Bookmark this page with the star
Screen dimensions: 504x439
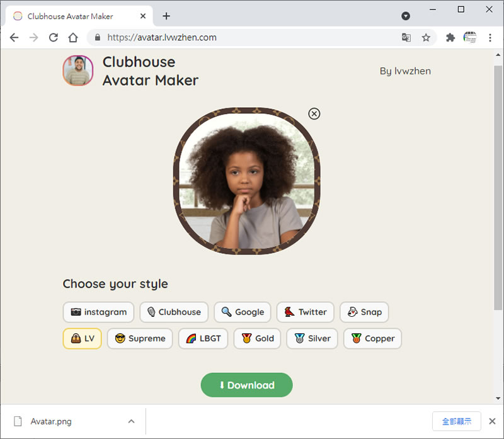(x=426, y=38)
